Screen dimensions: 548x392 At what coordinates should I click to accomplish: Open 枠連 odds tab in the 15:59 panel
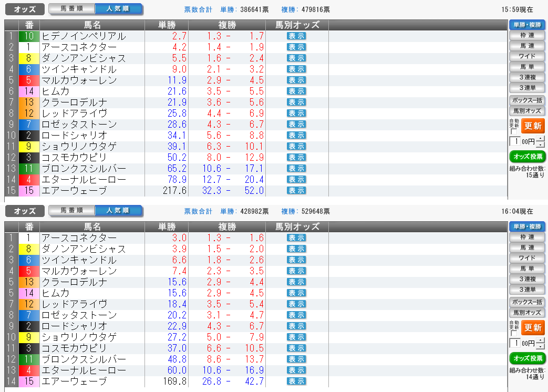pos(527,35)
